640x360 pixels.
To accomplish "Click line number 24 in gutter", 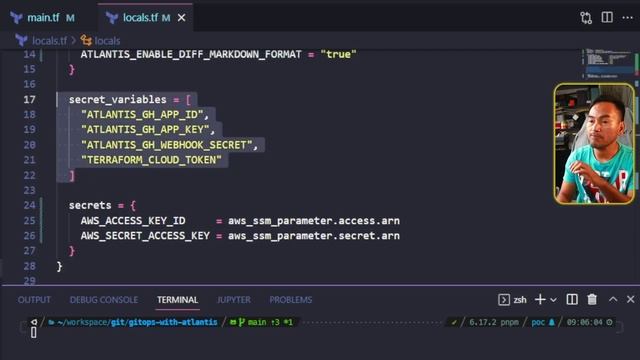I will coord(29,205).
